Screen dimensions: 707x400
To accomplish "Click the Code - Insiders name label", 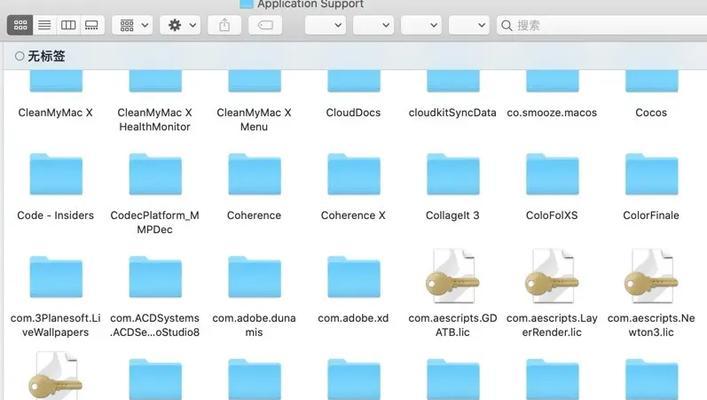I will coord(55,216).
